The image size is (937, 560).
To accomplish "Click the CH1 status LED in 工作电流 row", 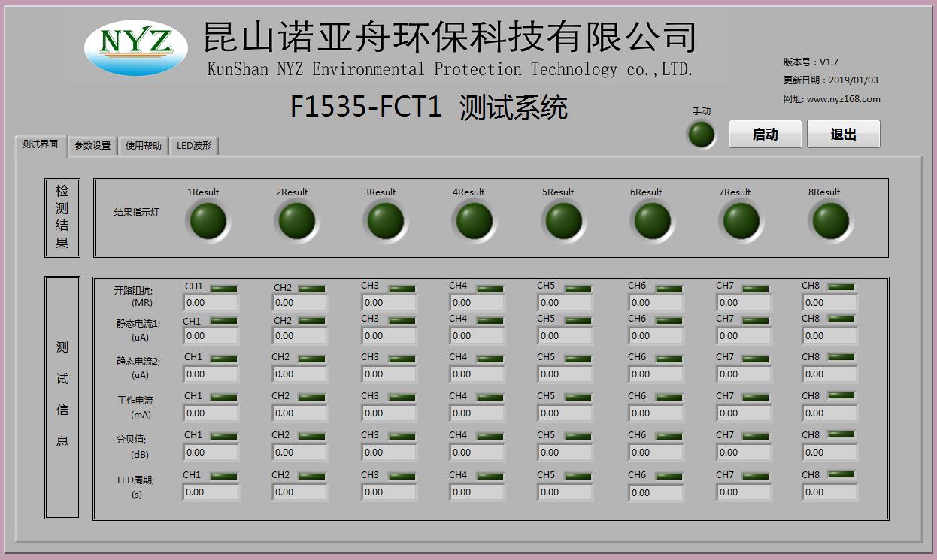I will pyautogui.click(x=223, y=398).
